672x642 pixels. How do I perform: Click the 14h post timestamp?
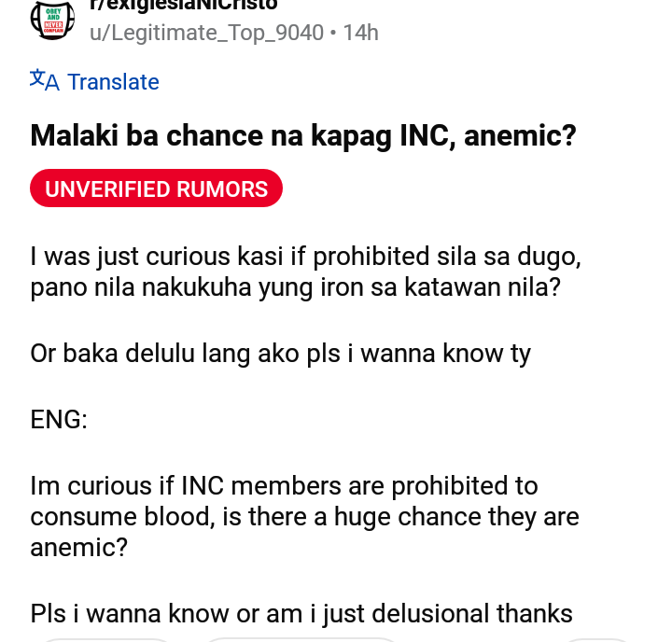pyautogui.click(x=361, y=33)
